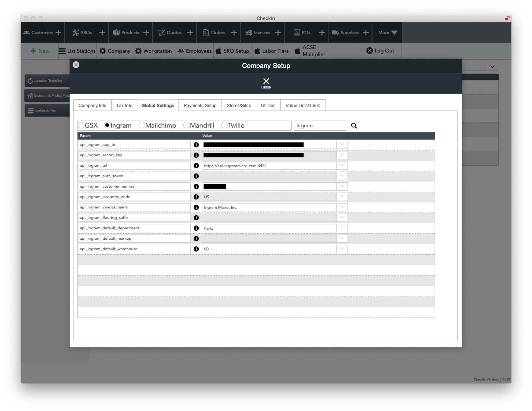Select the Twilio radio button

point(224,125)
